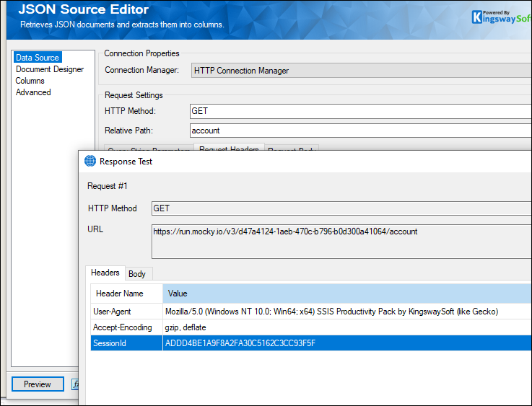Click the Connection Properties group label
This screenshot has height=406, width=532.
pyautogui.click(x=141, y=53)
